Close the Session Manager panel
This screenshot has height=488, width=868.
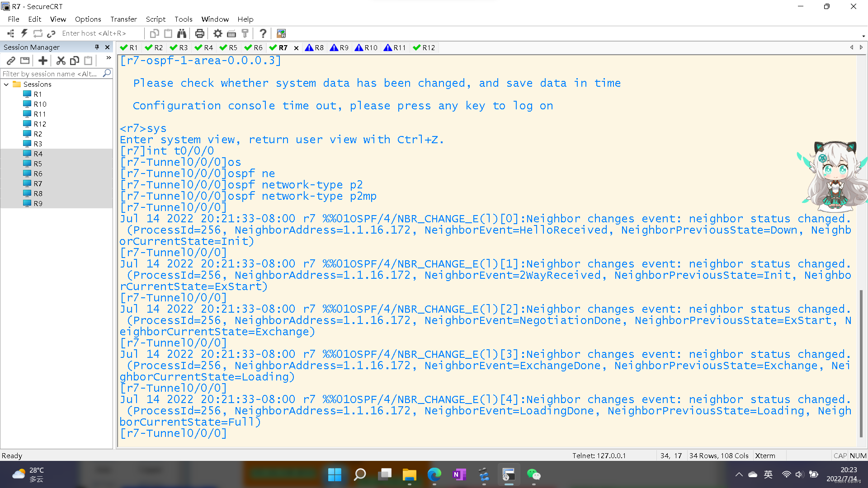pyautogui.click(x=107, y=47)
